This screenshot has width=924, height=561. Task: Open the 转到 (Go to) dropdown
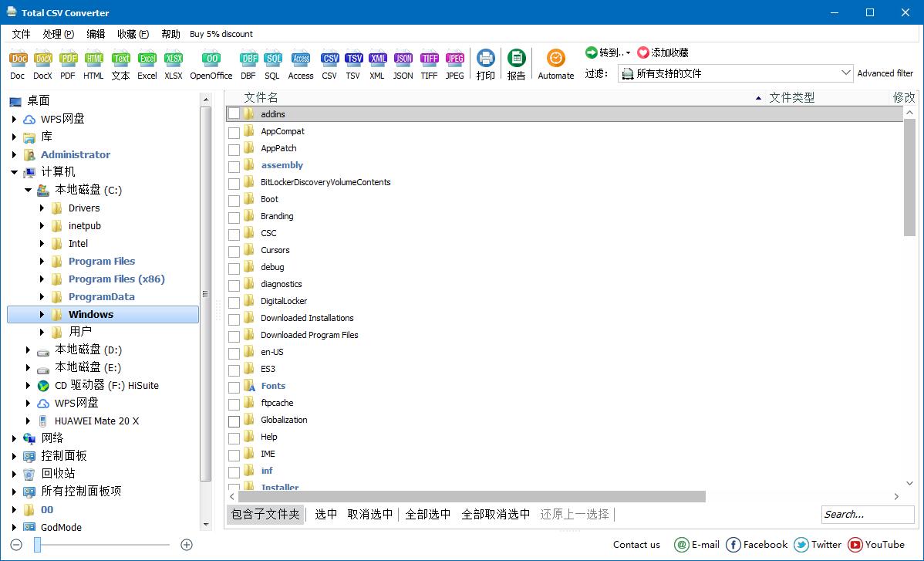point(608,52)
